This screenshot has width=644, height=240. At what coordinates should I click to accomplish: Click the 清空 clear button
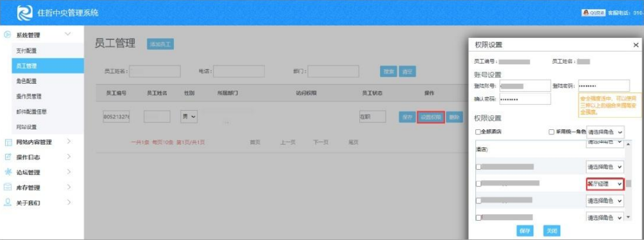tap(408, 71)
